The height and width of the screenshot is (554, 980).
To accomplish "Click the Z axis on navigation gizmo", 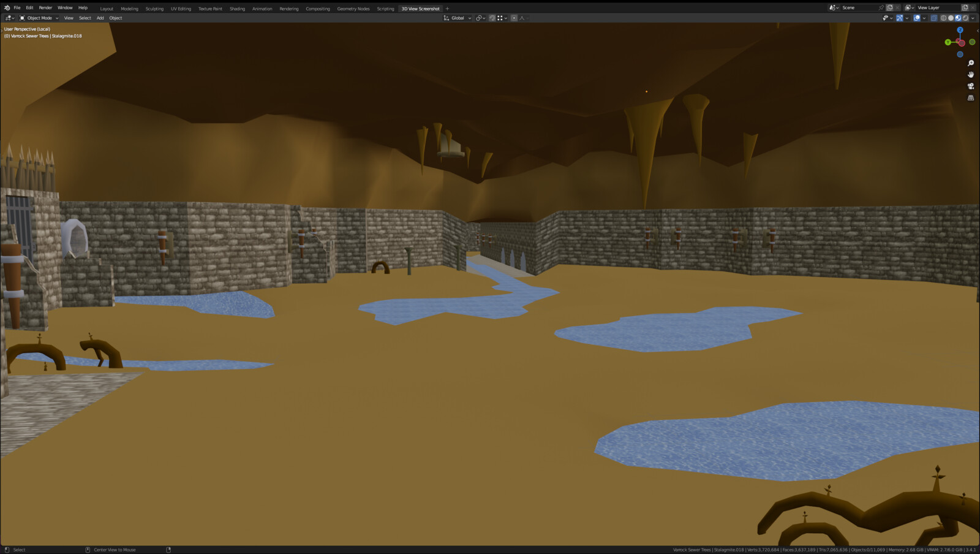I will pos(960,30).
